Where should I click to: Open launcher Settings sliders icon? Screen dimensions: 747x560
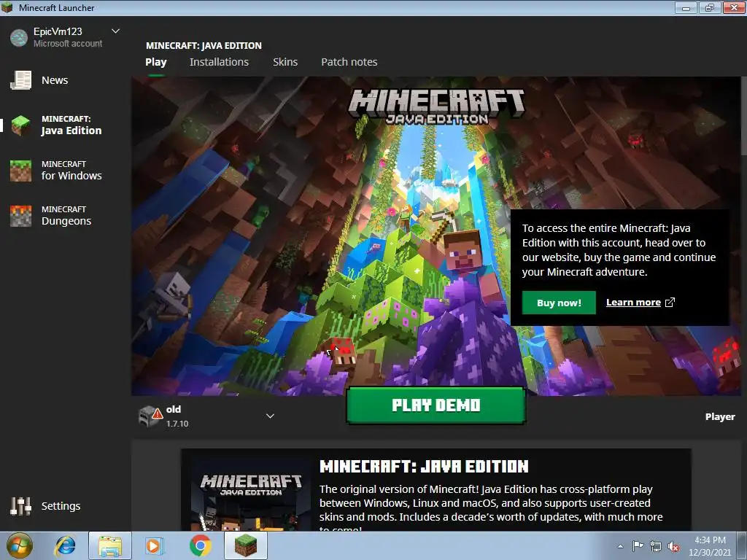tap(21, 506)
